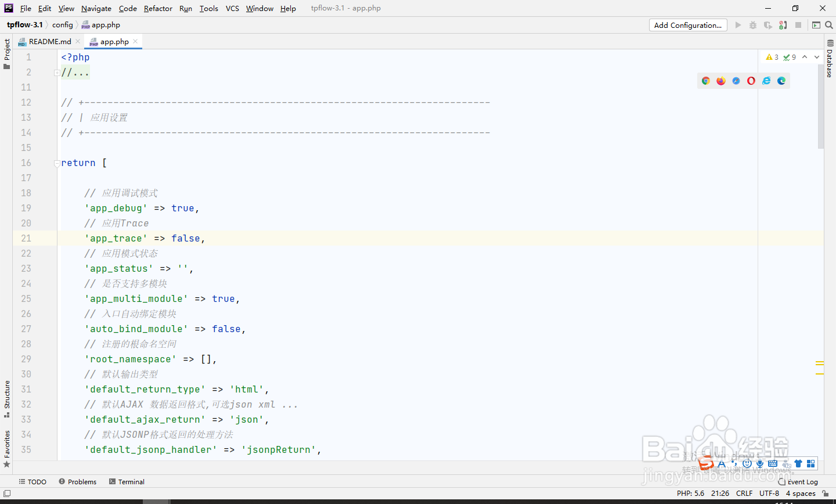Go to previous highlighted error arrow
This screenshot has width=836, height=504.
[805, 57]
